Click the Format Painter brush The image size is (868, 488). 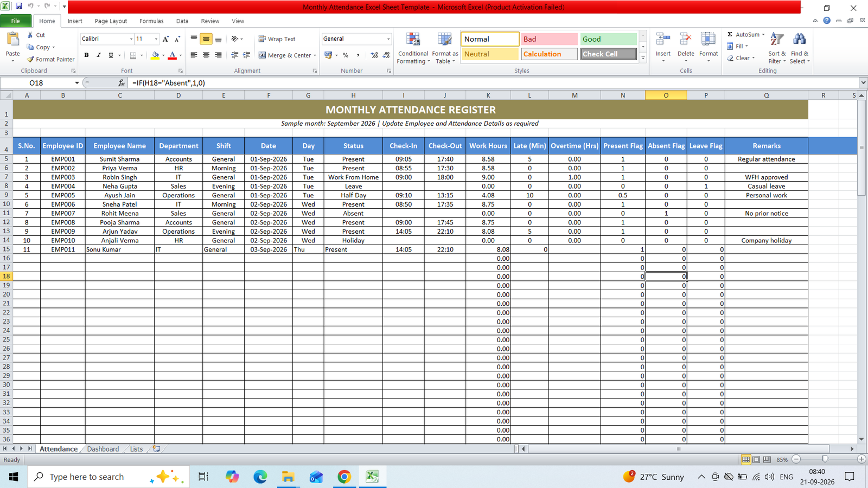coord(30,59)
